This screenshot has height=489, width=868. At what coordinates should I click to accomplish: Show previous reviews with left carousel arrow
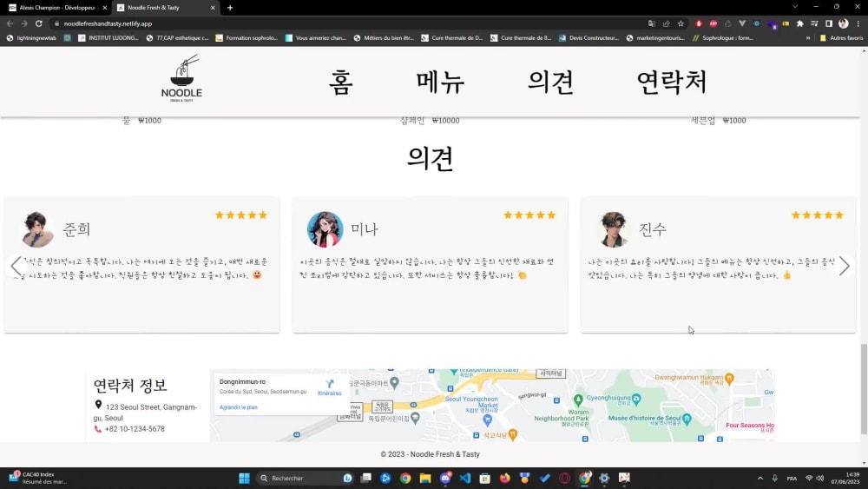point(16,266)
